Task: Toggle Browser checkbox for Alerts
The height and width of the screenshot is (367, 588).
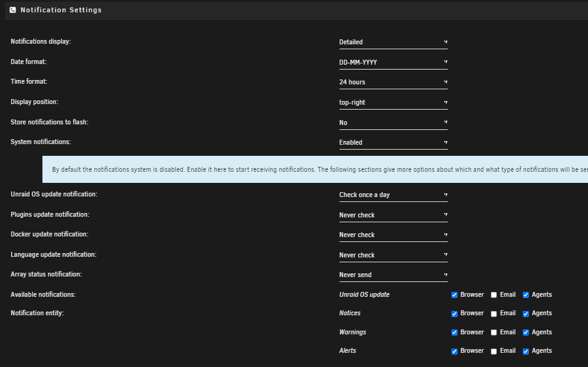Action: pos(455,351)
